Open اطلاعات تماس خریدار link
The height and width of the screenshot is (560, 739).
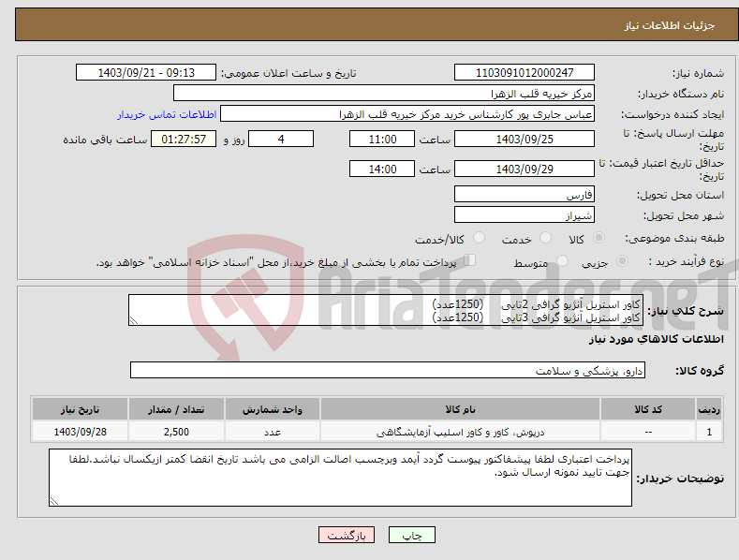tap(167, 114)
